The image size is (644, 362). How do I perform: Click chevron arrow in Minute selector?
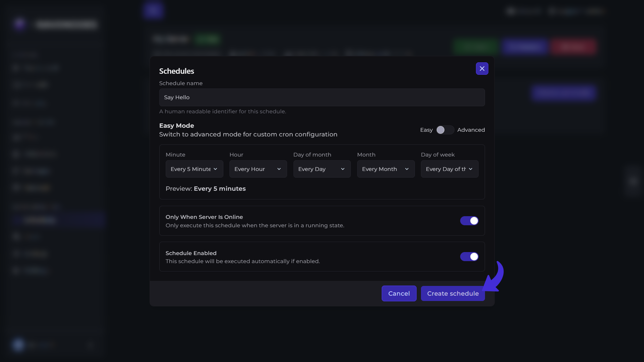tap(215, 169)
